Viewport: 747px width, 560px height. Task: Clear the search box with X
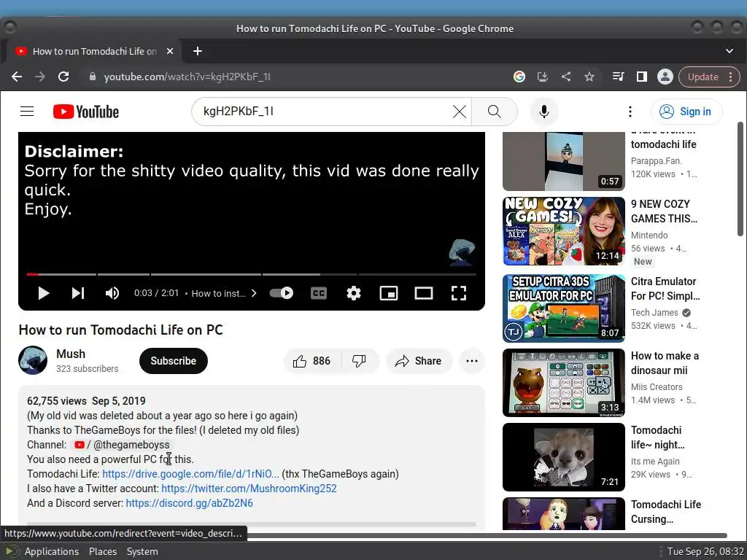[x=460, y=112]
